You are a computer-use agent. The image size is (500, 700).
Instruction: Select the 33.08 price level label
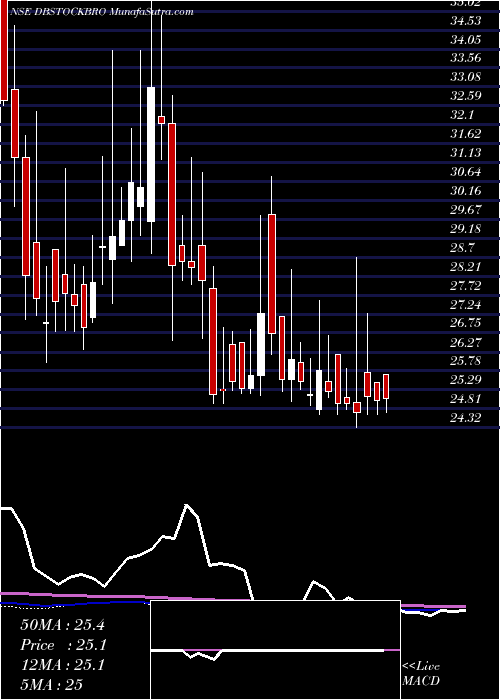(x=466, y=78)
